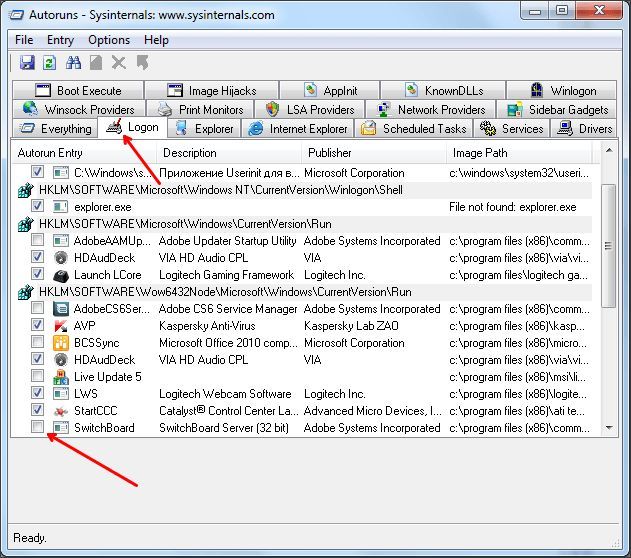Viewport: 631px width, 558px height.
Task: Click the Refresh toolbar icon
Action: tap(49, 62)
